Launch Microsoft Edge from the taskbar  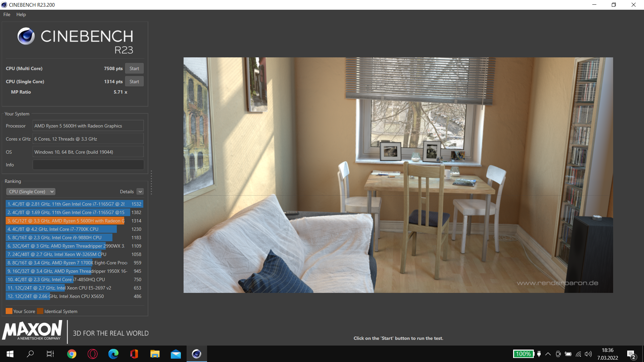(113, 354)
